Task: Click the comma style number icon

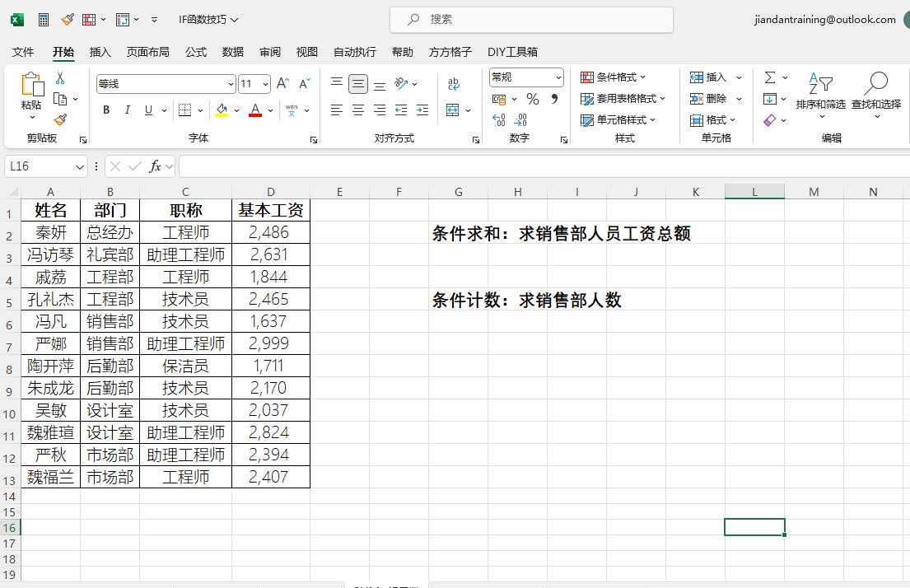Action: click(554, 99)
